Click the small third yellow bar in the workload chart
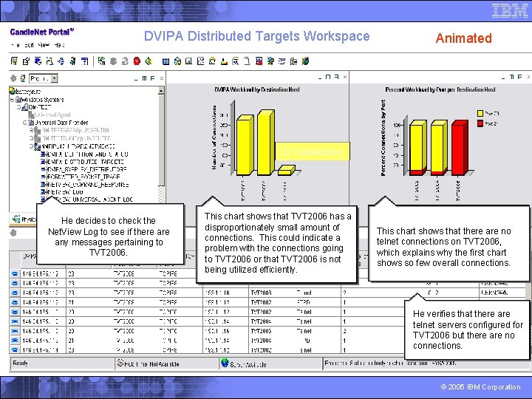The height and width of the screenshot is (399, 532). [x=287, y=171]
